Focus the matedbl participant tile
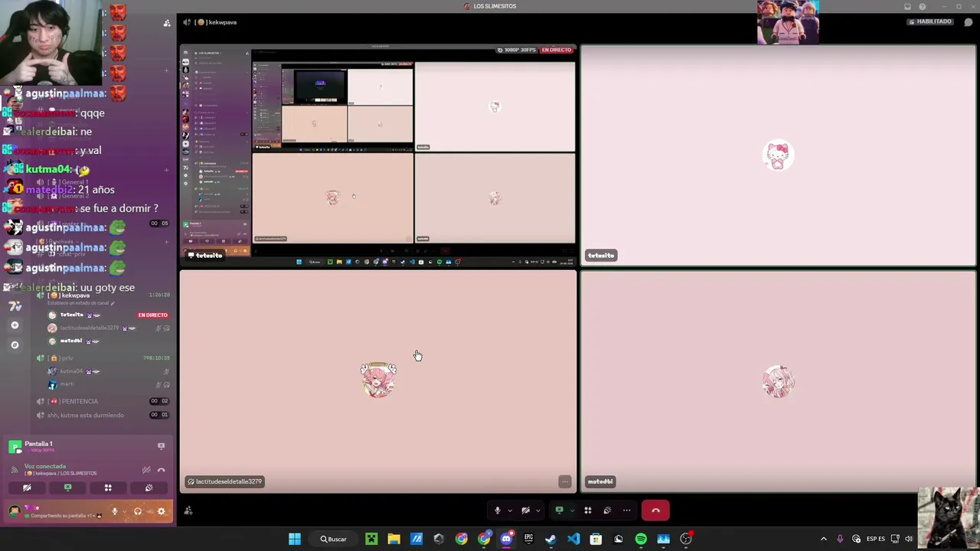This screenshot has width=980, height=551. pos(778,381)
